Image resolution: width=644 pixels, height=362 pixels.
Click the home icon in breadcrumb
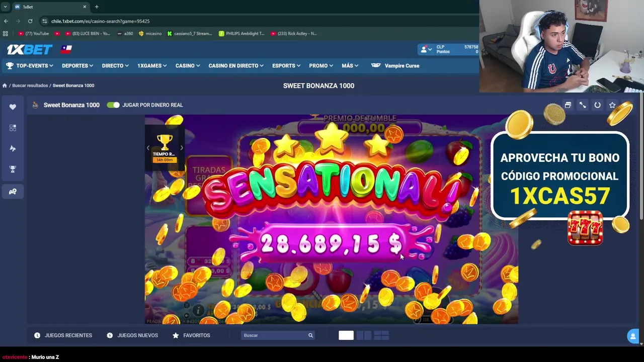5,85
